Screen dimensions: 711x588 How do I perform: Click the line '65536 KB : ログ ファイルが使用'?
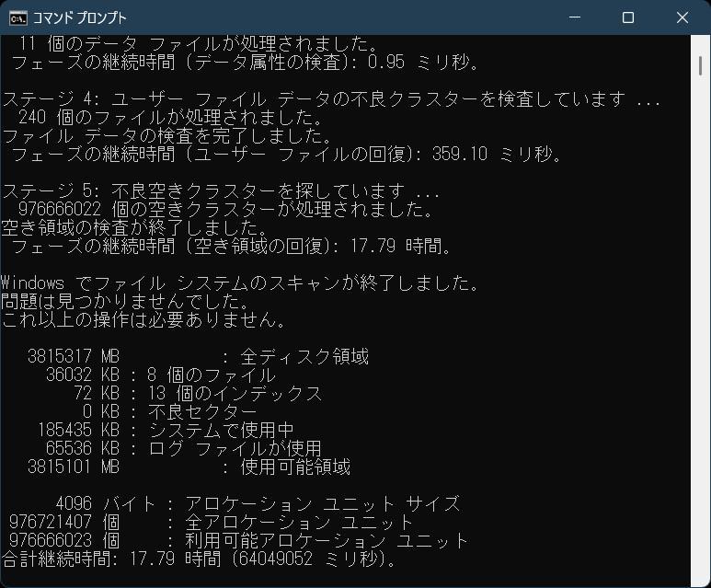(x=184, y=448)
